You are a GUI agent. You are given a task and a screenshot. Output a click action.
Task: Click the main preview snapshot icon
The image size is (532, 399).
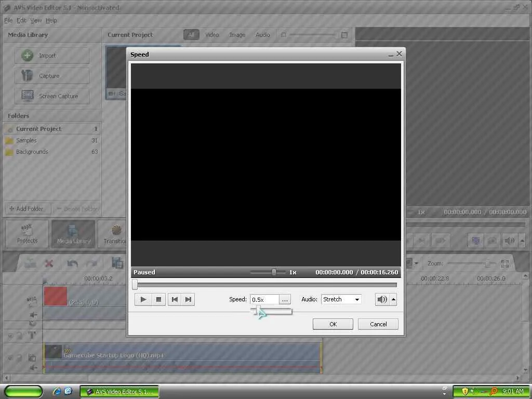[x=491, y=241]
